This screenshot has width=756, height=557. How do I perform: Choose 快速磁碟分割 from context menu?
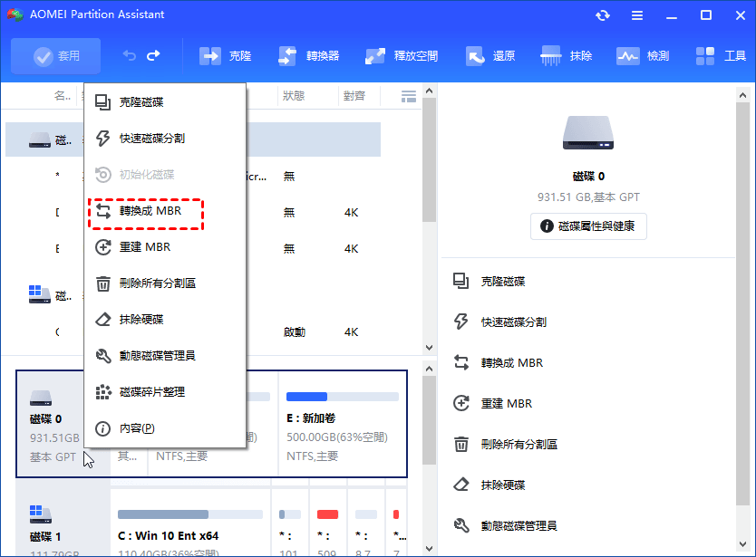[151, 139]
